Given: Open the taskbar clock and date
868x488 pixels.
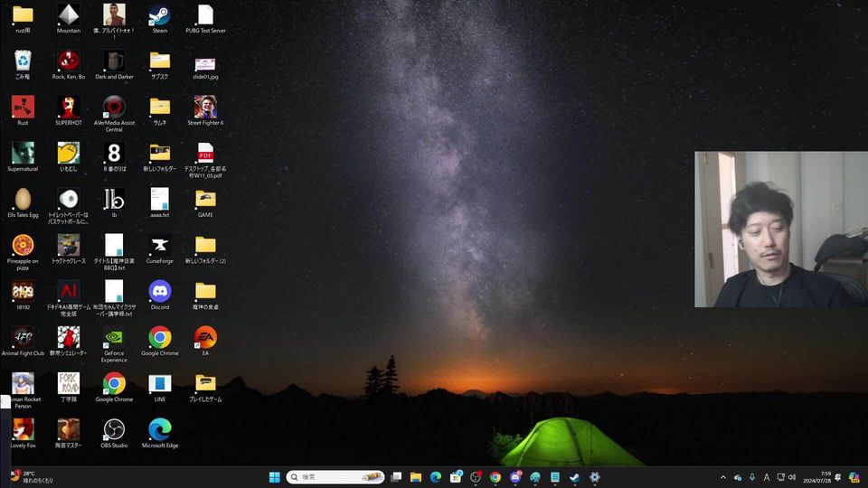Looking at the screenshot, I should (x=818, y=477).
